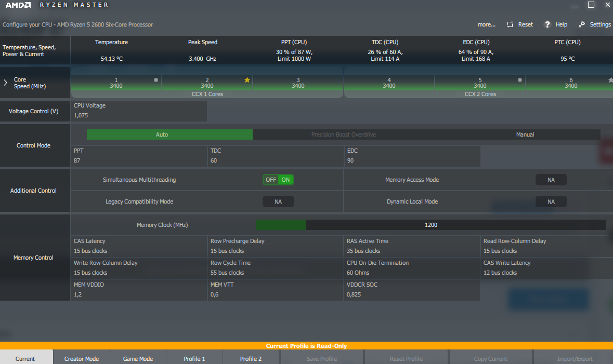The height and width of the screenshot is (364, 613).
Task: Minimize the Ryzen Master window
Action: click(x=575, y=6)
